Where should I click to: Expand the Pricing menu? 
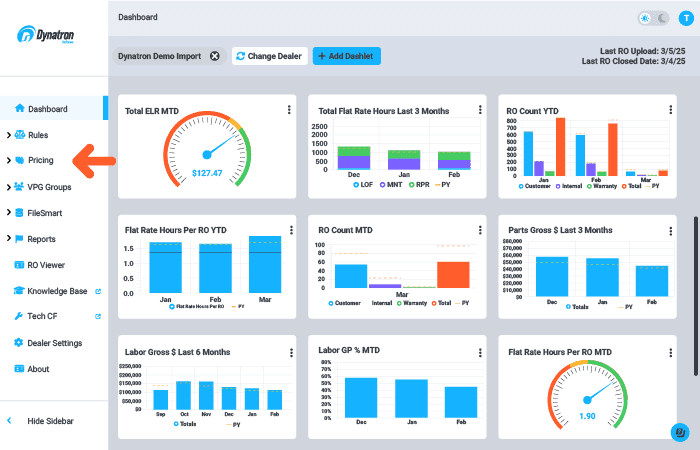pos(40,160)
